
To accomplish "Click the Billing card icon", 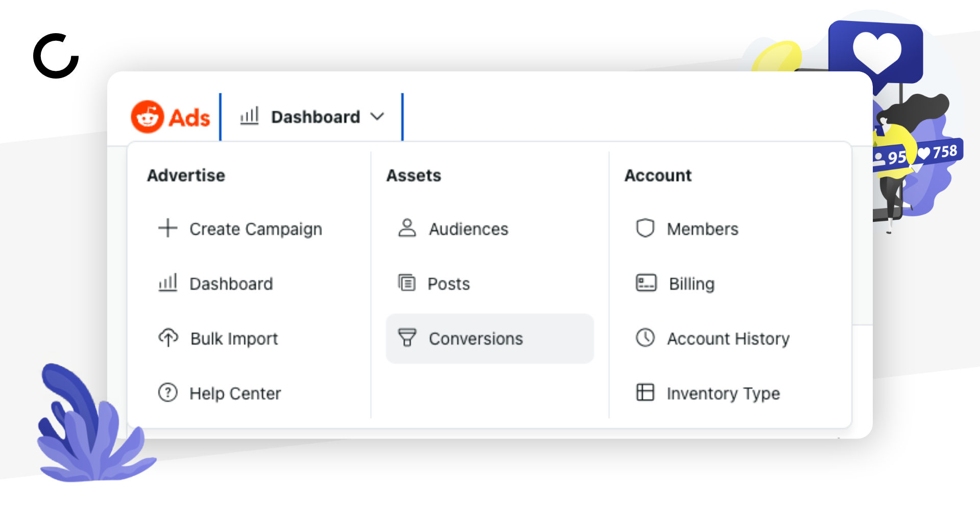I will click(x=646, y=283).
